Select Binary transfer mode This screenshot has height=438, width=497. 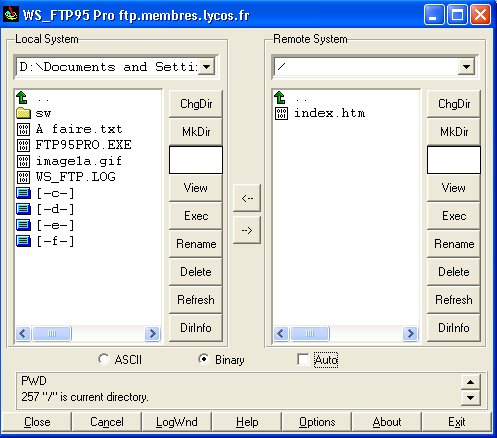point(203,359)
